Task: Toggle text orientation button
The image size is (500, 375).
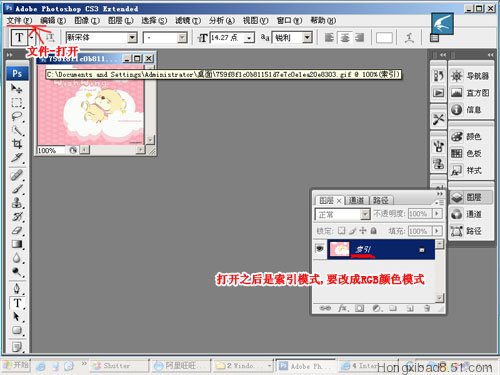Action: (50, 38)
